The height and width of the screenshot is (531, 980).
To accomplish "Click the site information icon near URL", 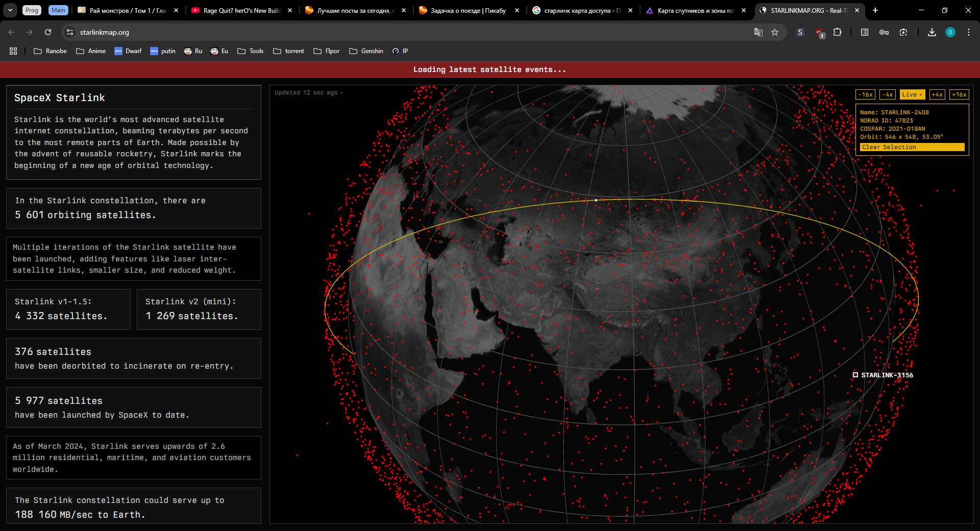I will pos(70,32).
